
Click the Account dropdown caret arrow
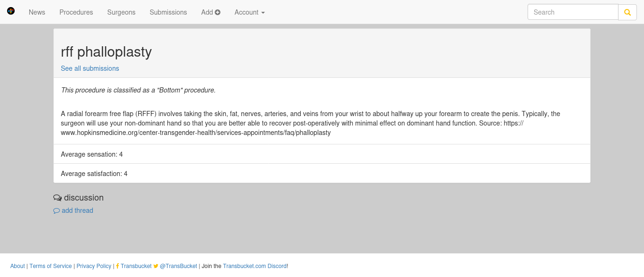[263, 13]
